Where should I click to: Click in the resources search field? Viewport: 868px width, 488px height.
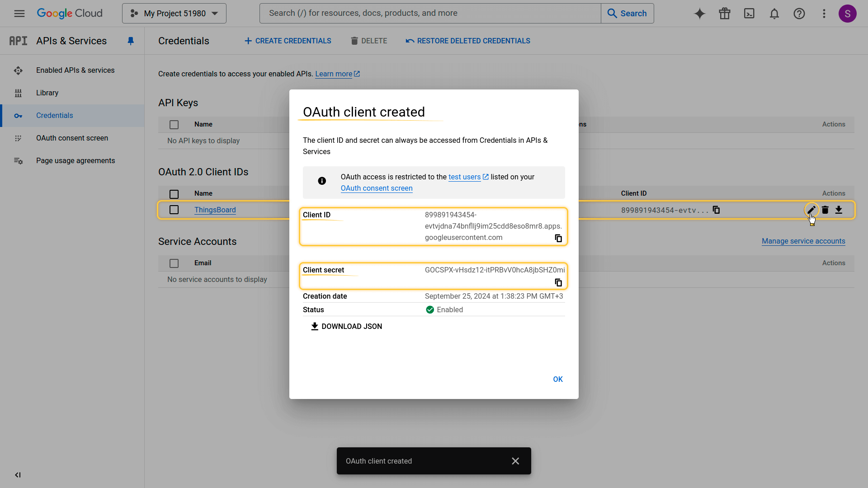pos(429,14)
